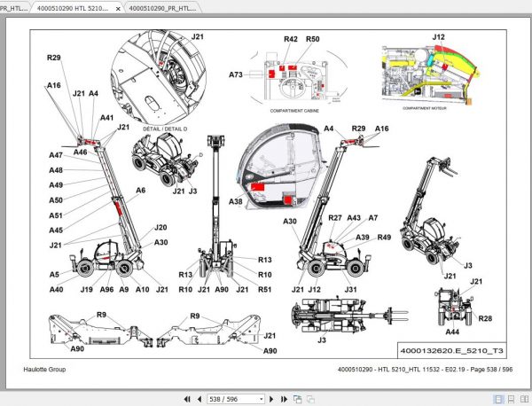Click the COMPARTIMENT MOTEUR caption

point(425,108)
